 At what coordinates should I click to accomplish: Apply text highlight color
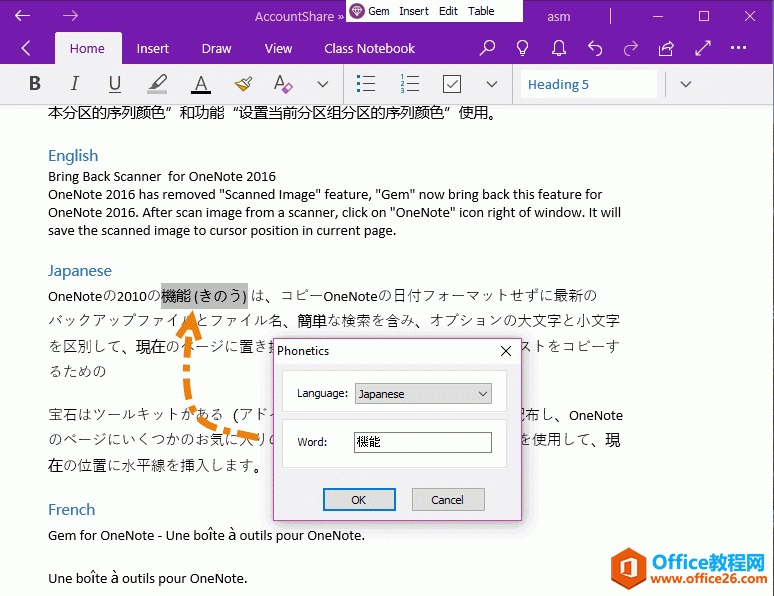coord(157,84)
